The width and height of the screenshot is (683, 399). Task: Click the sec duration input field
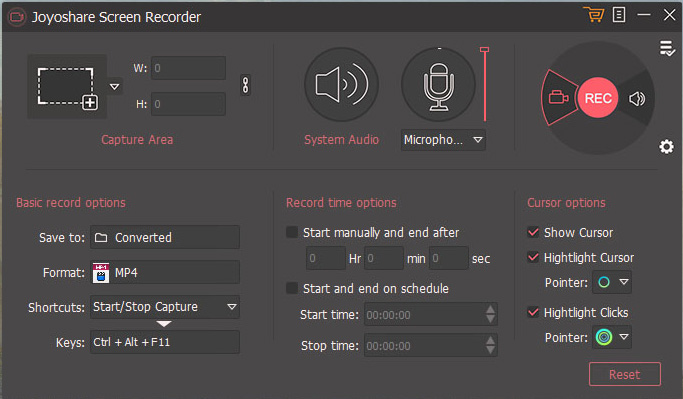point(449,258)
